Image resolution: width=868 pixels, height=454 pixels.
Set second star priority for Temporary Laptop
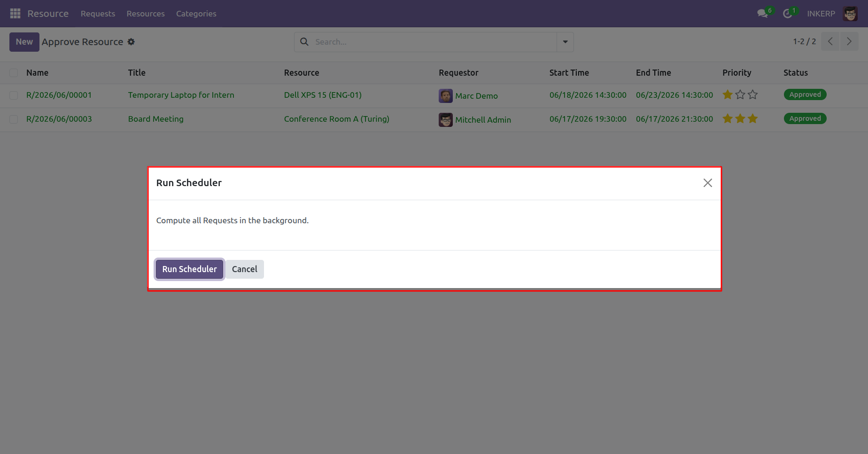740,95
